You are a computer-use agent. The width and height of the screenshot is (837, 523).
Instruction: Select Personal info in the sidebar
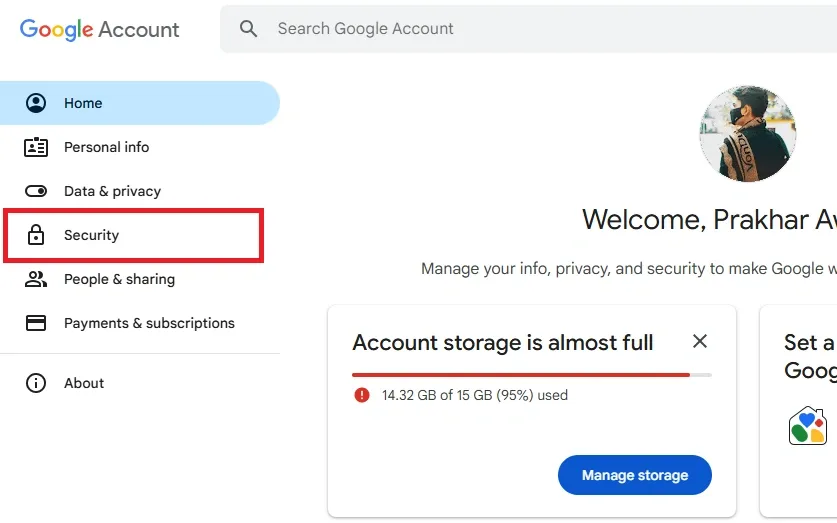coord(106,147)
